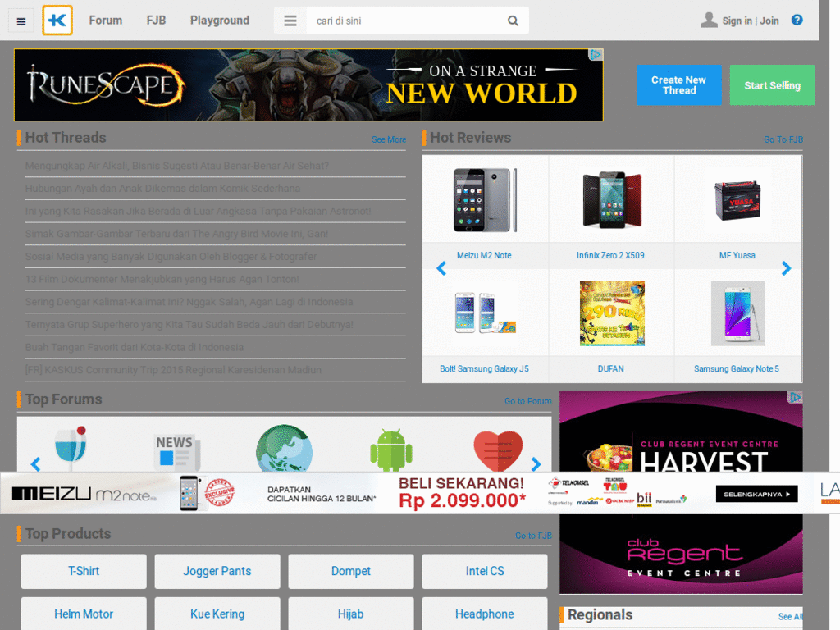Open thread 'Ternyata Grup Superhero'

click(189, 325)
